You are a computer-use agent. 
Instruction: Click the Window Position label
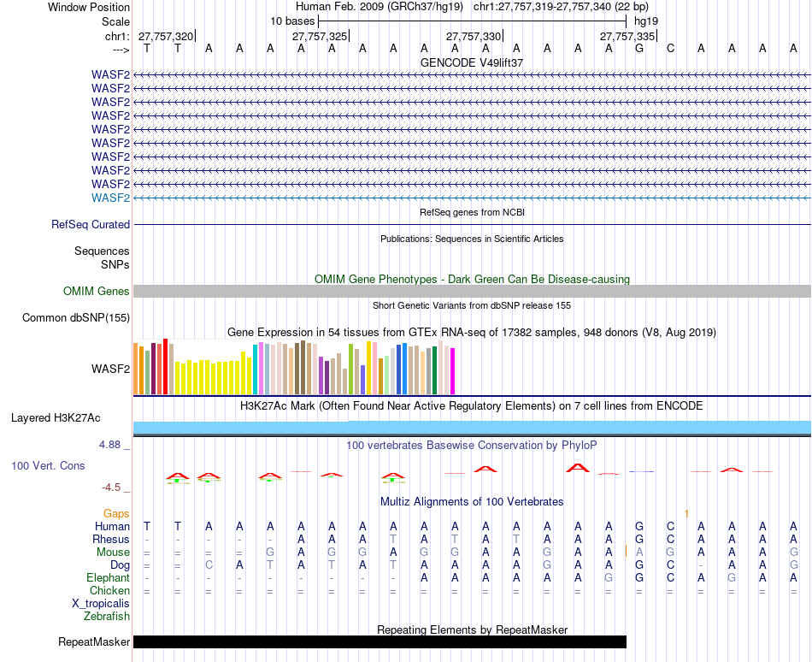tap(89, 7)
